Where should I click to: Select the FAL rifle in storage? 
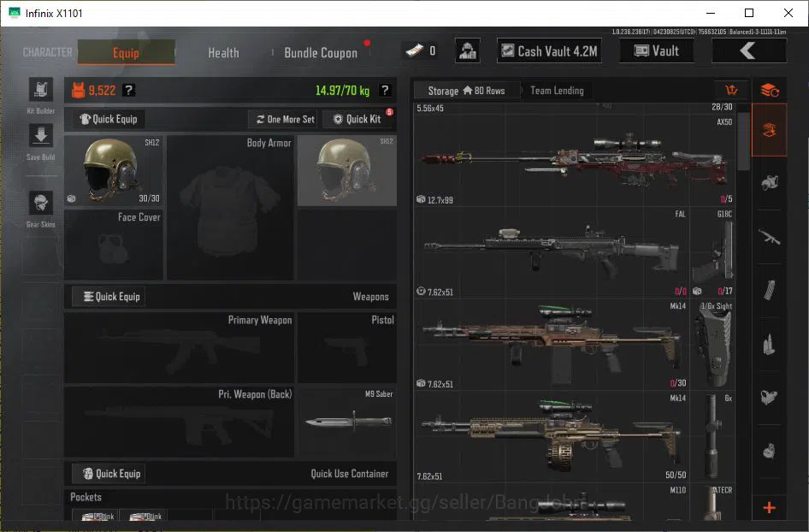coord(552,252)
